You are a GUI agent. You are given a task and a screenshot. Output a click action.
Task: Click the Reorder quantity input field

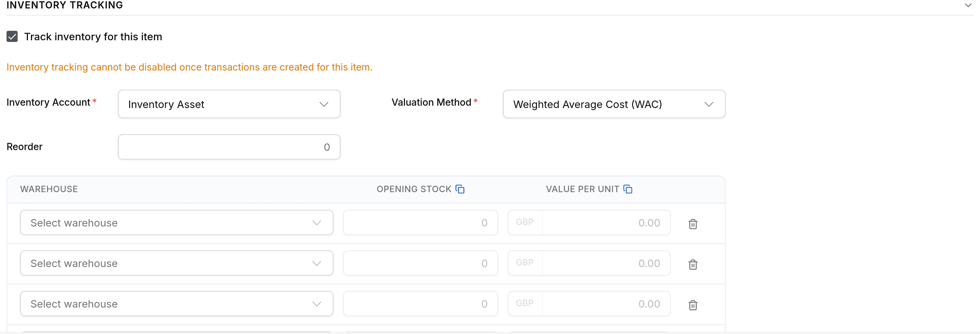[x=229, y=147]
